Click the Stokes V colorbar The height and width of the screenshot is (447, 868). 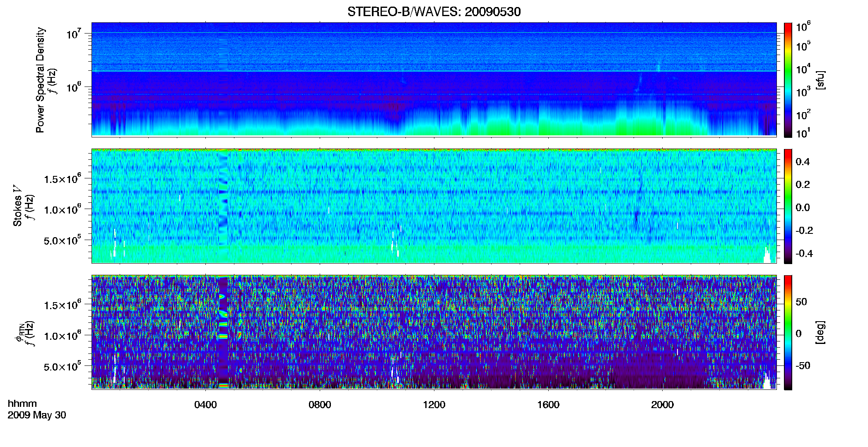(788, 206)
